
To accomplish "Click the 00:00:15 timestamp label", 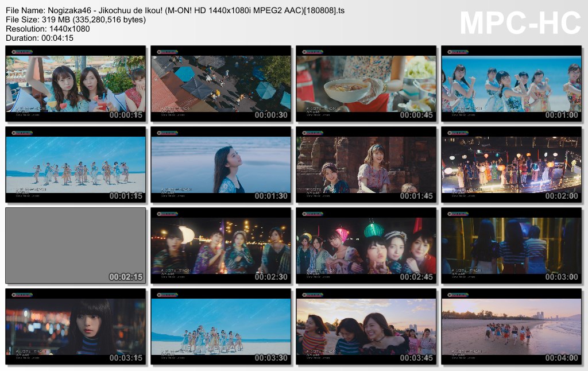I will click(126, 115).
